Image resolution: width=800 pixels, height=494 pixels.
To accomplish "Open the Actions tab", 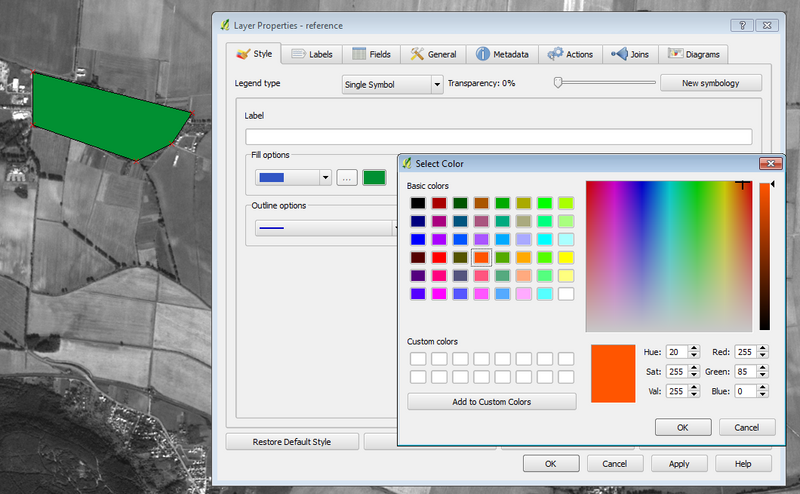I will [570, 54].
